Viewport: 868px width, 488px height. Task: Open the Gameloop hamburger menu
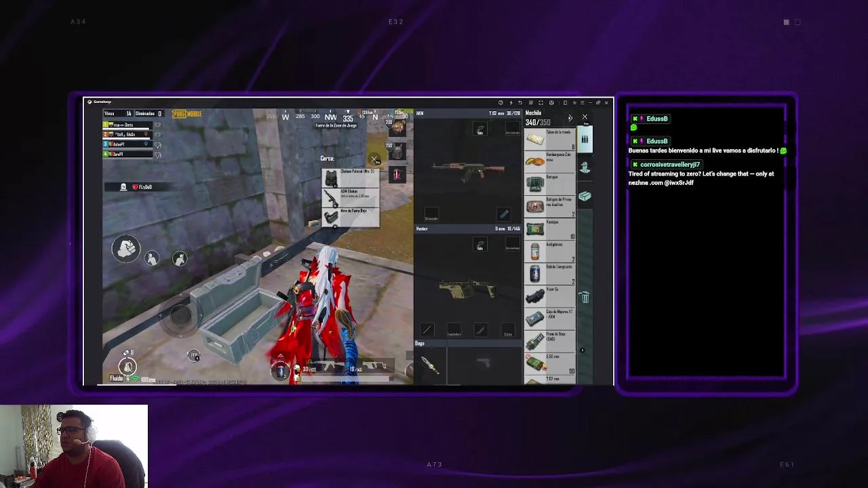pos(582,103)
